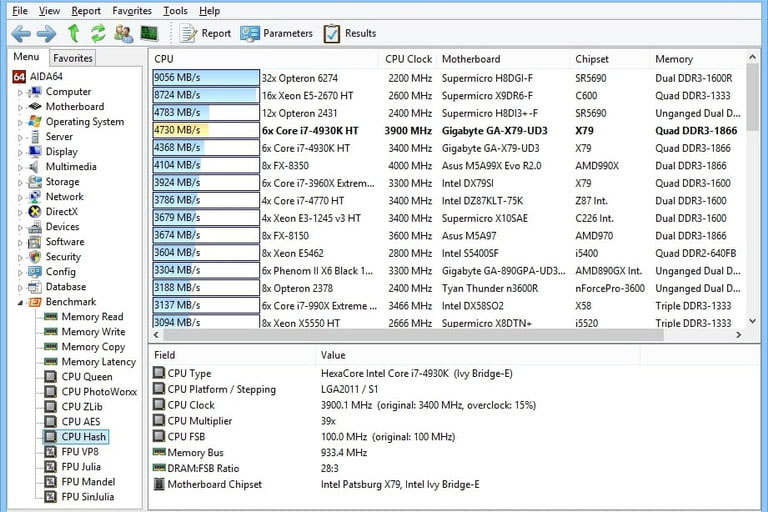This screenshot has height=512, width=768.
Task: Open the Favorites menu
Action: point(132,11)
